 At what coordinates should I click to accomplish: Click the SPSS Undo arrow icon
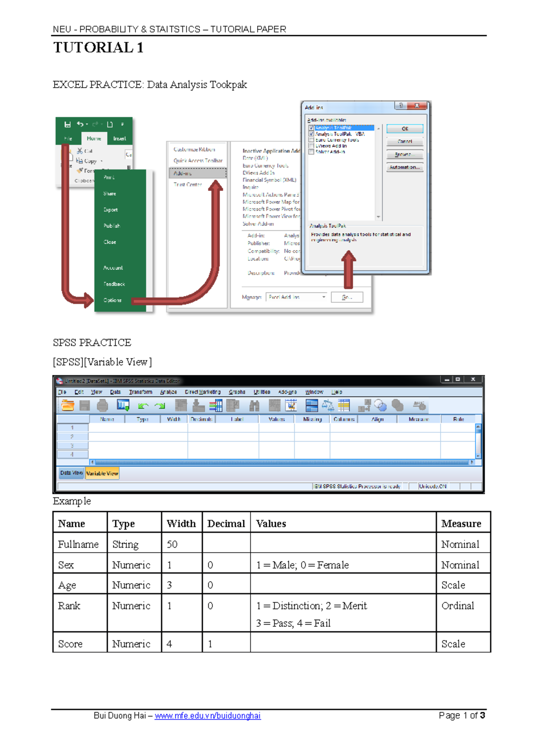143,406
